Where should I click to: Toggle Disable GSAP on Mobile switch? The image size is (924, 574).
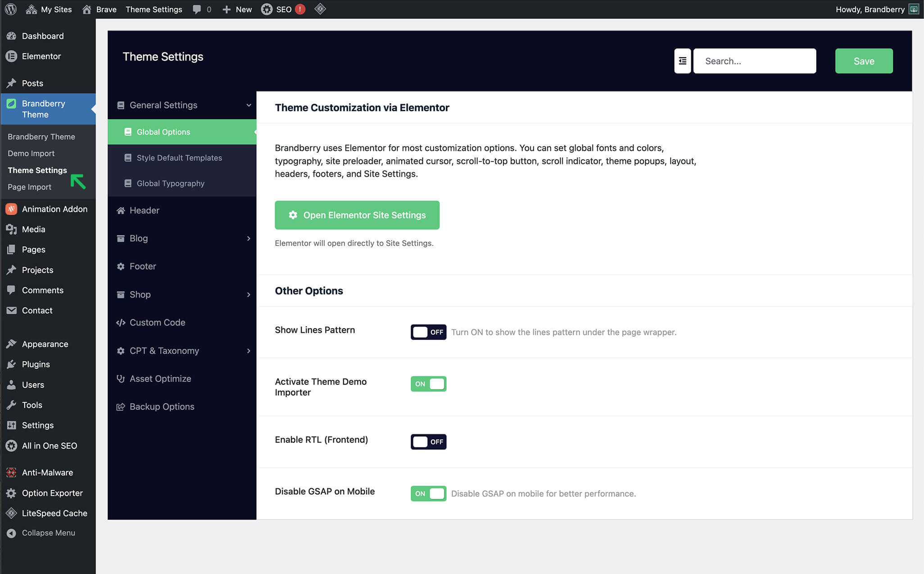click(x=428, y=493)
